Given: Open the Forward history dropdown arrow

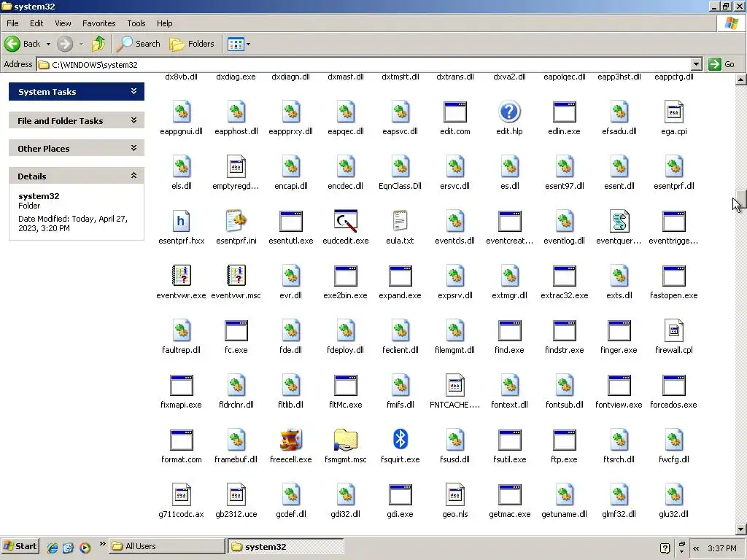Looking at the screenshot, I should pyautogui.click(x=81, y=44).
